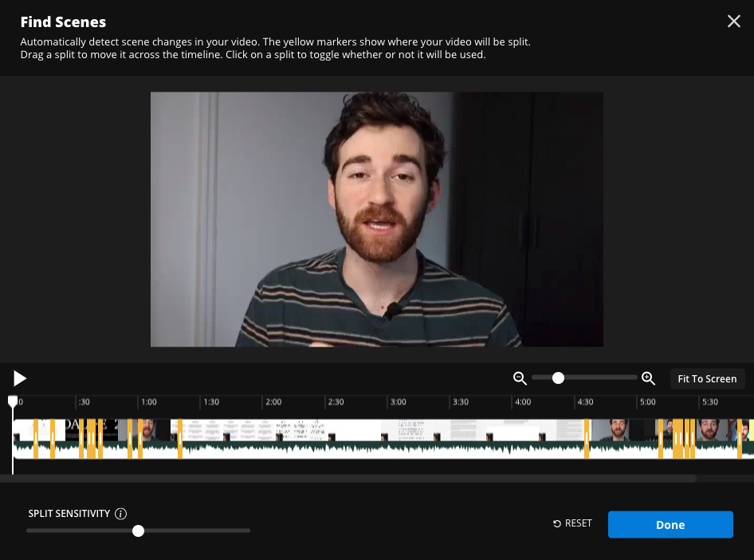Click the 3:00 mark on the ruler
This screenshot has width=754, height=560.
[399, 401]
